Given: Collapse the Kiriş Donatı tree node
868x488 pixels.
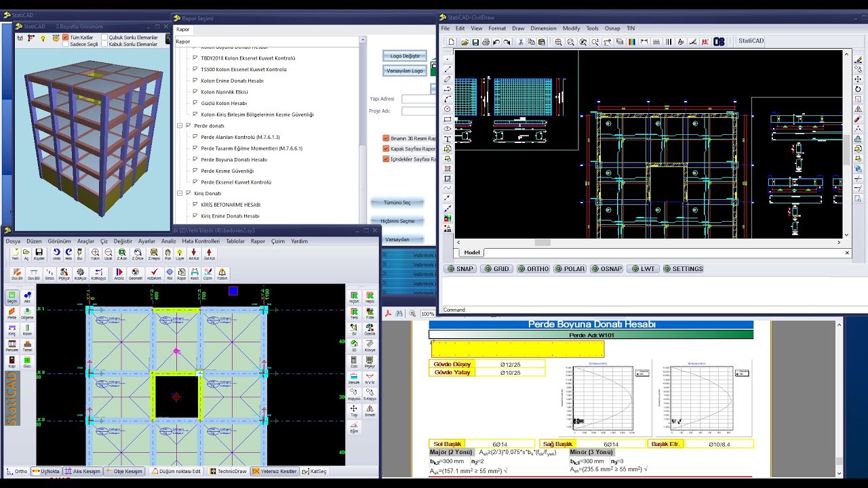Looking at the screenshot, I should pyautogui.click(x=180, y=193).
